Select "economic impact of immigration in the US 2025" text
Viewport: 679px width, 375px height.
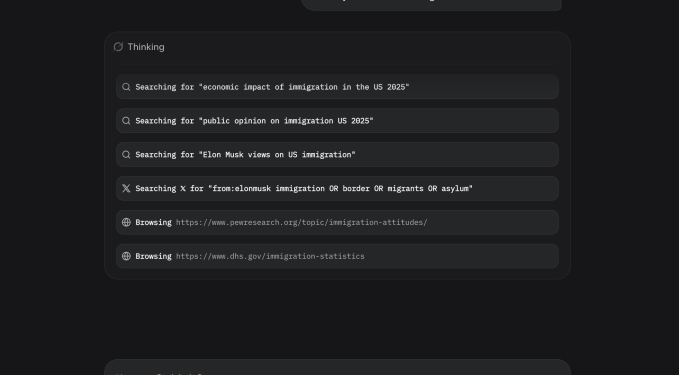coord(304,87)
